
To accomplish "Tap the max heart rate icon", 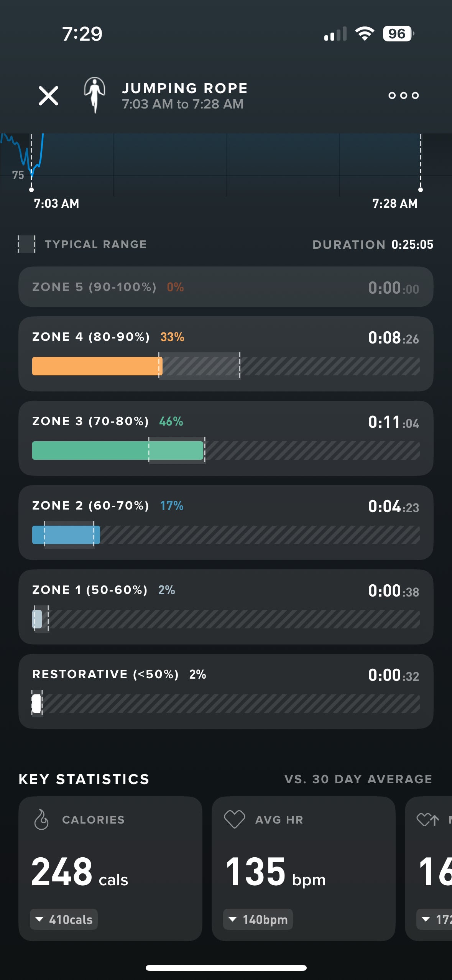I will (427, 820).
